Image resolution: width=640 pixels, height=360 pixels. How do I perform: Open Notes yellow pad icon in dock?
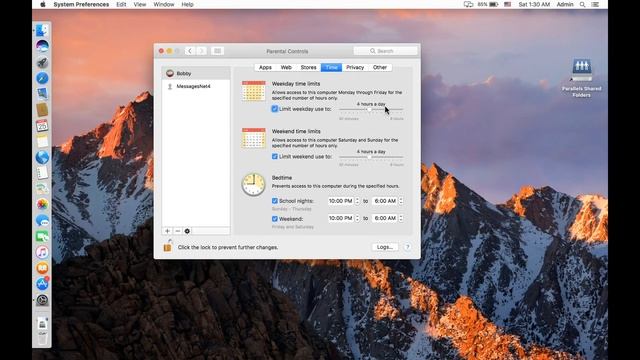[42, 141]
